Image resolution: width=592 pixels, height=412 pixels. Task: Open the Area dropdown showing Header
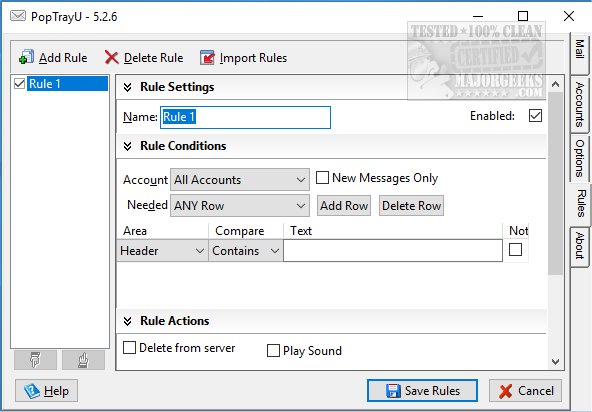pyautogui.click(x=162, y=251)
